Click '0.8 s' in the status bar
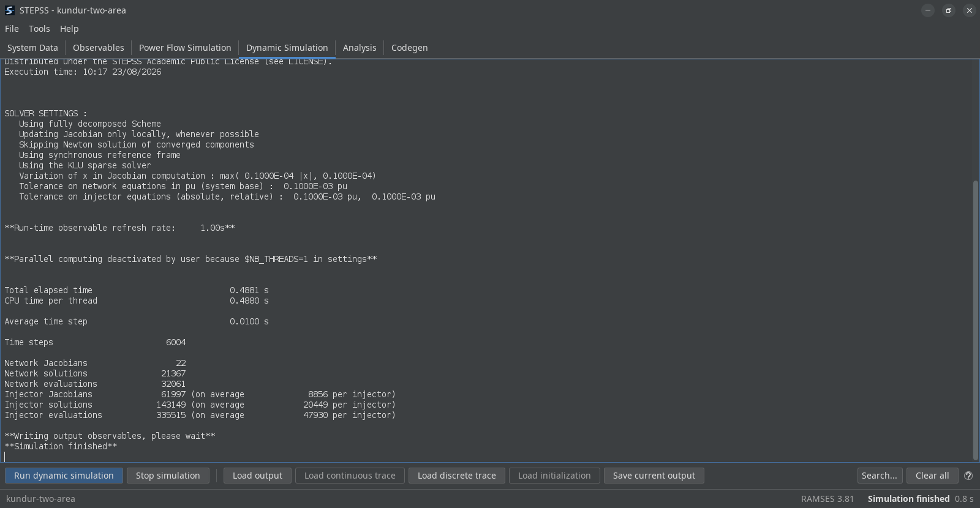This screenshot has width=980, height=508. point(964,499)
